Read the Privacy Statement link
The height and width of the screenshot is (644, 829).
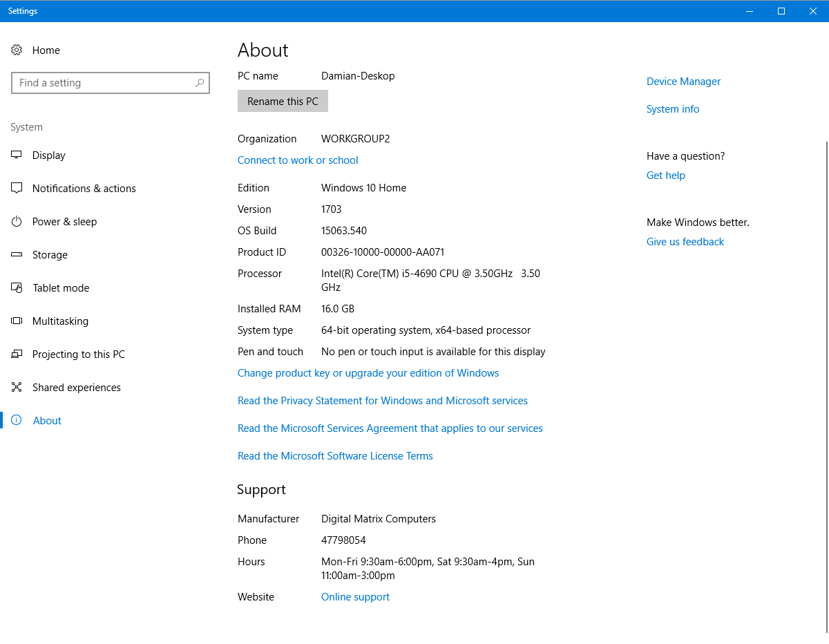point(383,401)
